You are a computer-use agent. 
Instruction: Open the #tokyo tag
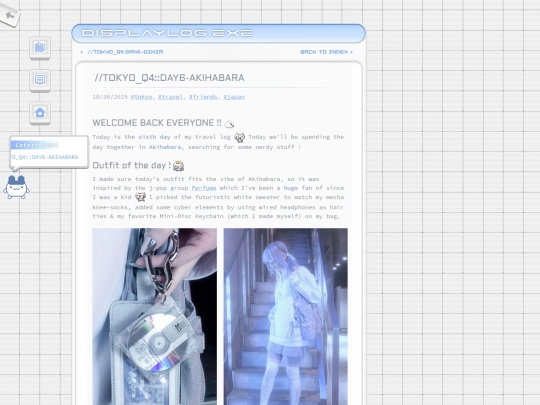pos(141,97)
